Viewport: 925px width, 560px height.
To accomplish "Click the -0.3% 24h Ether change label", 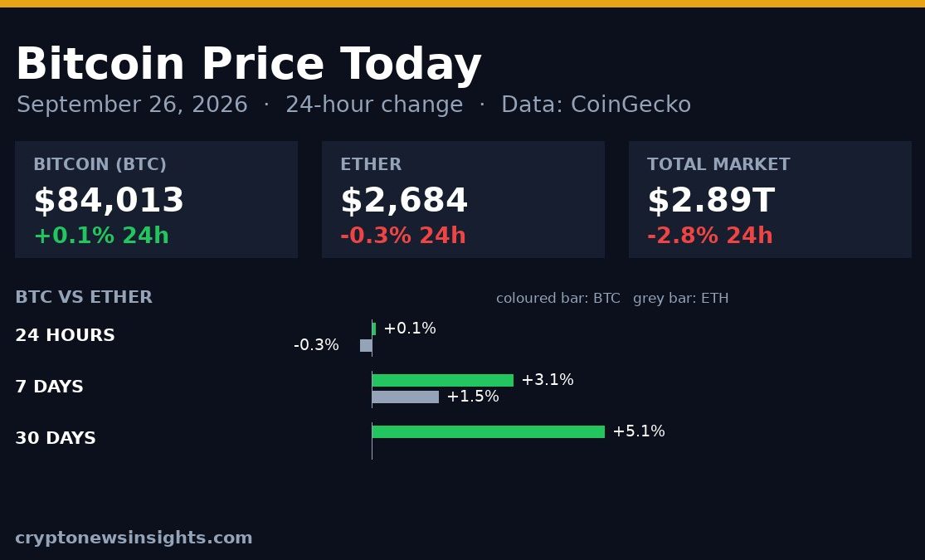I will click(x=403, y=236).
